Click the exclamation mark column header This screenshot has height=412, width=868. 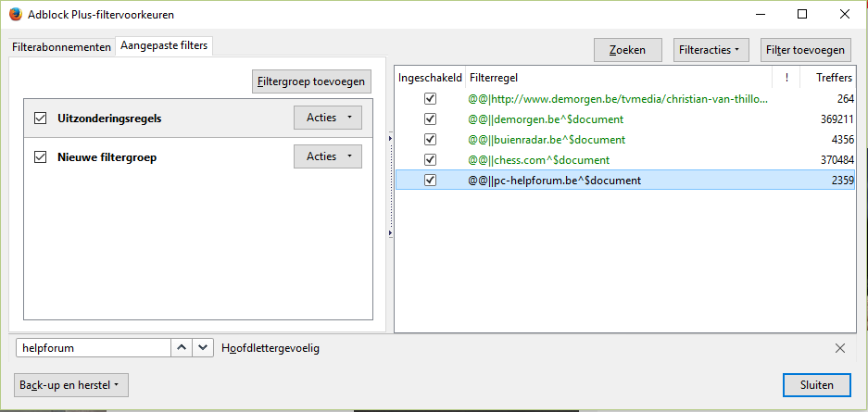(786, 78)
